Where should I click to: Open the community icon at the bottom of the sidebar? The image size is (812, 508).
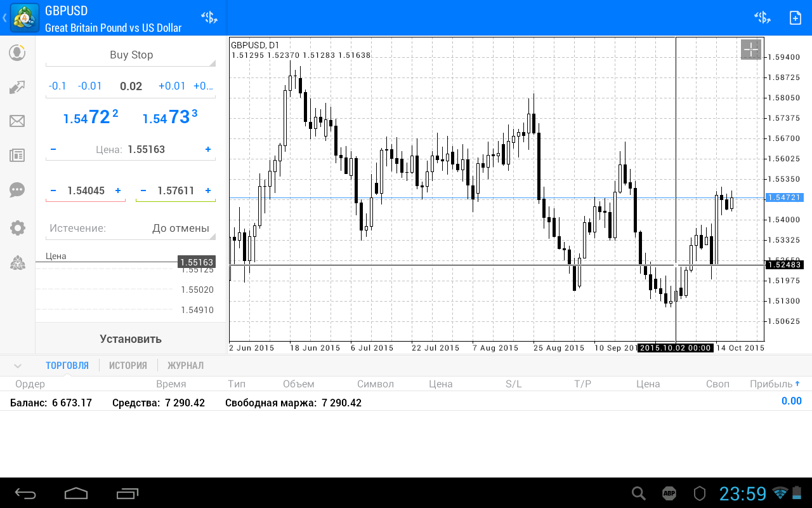point(17,263)
